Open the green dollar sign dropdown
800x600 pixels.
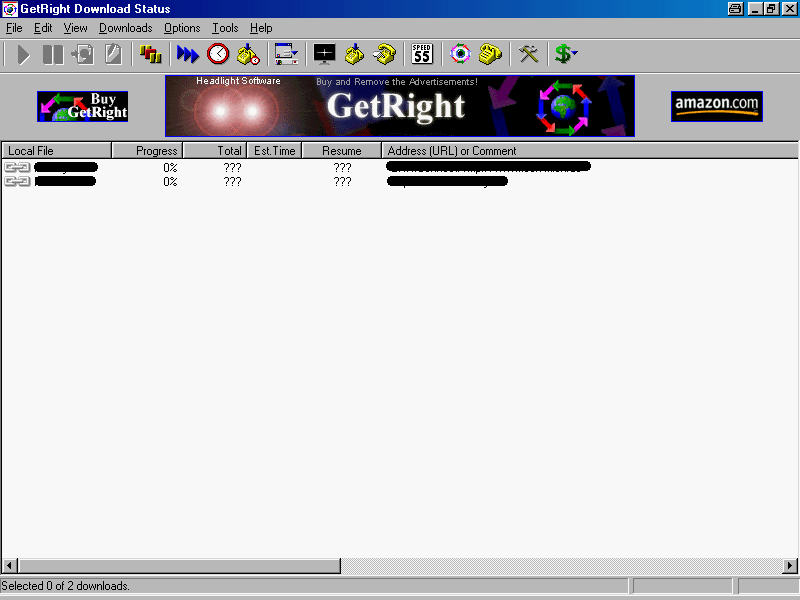(x=566, y=54)
